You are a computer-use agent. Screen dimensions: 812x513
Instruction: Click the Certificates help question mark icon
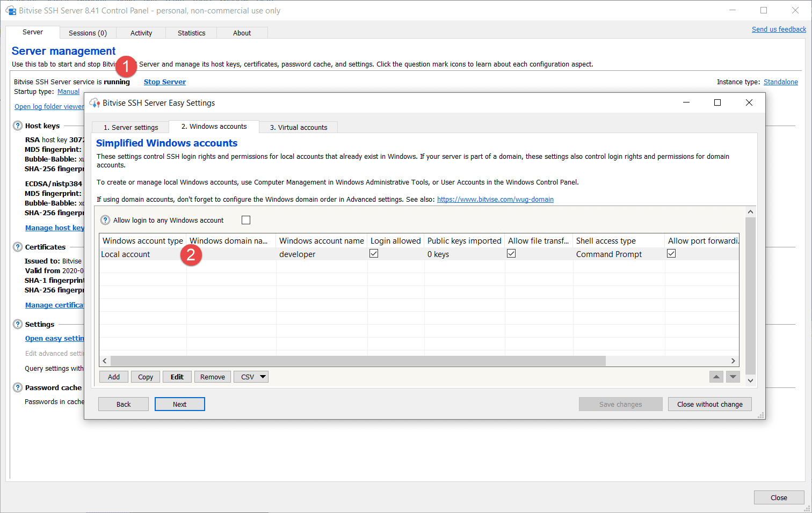pos(18,247)
